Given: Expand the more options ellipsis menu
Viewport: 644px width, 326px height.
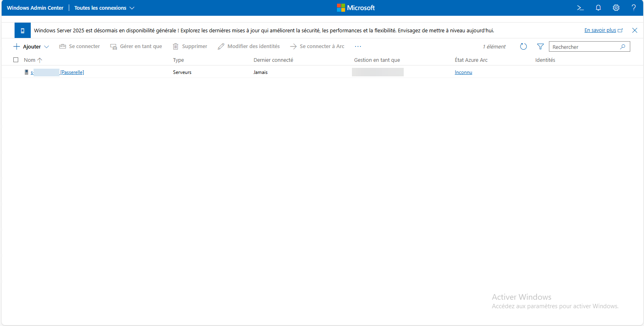Looking at the screenshot, I should click(x=358, y=46).
